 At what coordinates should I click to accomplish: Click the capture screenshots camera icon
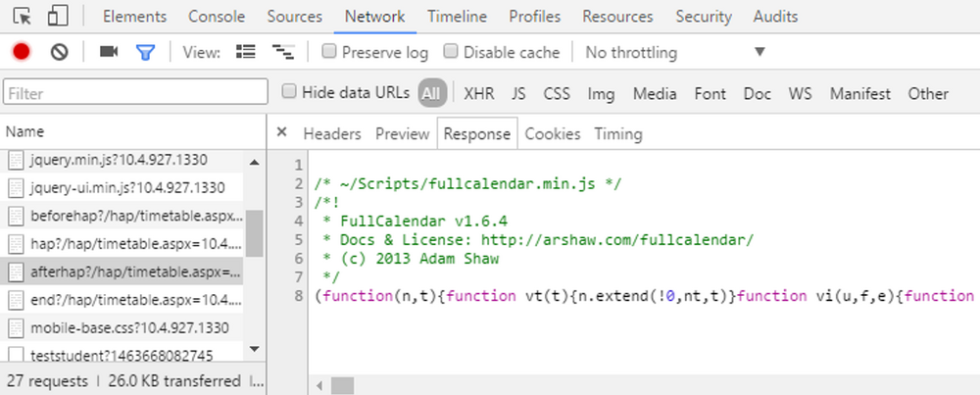point(109,52)
